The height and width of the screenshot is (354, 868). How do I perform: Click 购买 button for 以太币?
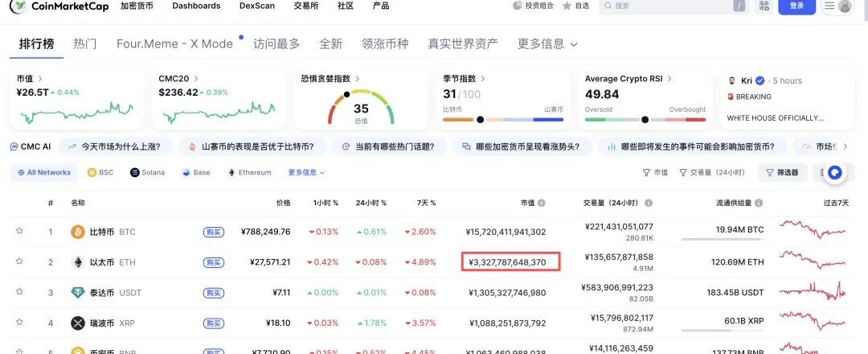pos(214,262)
